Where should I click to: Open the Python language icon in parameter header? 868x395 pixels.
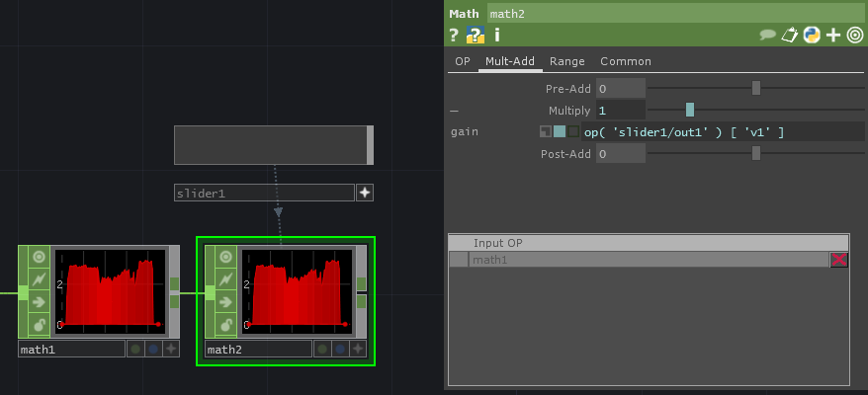pyautogui.click(x=811, y=35)
